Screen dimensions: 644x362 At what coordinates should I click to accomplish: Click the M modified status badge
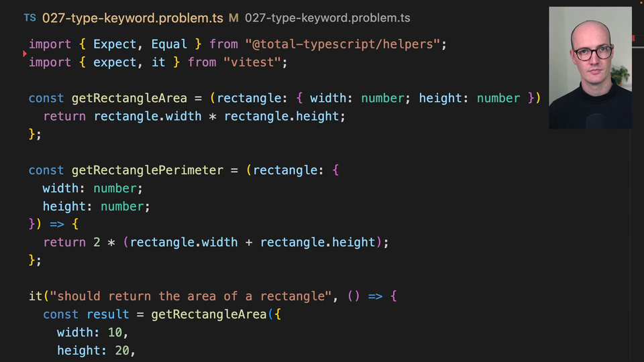click(x=233, y=18)
